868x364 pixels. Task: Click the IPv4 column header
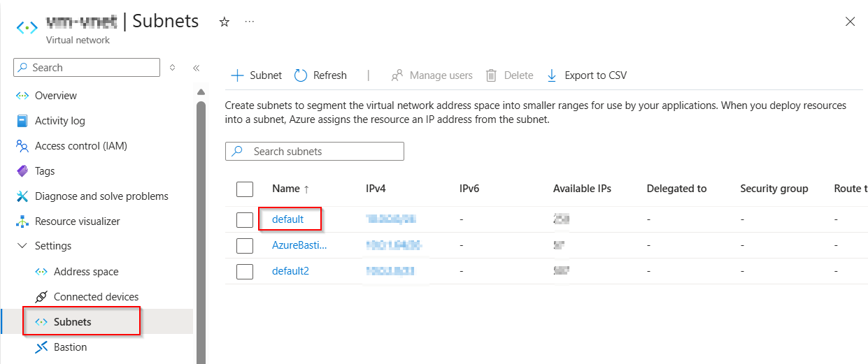(376, 189)
